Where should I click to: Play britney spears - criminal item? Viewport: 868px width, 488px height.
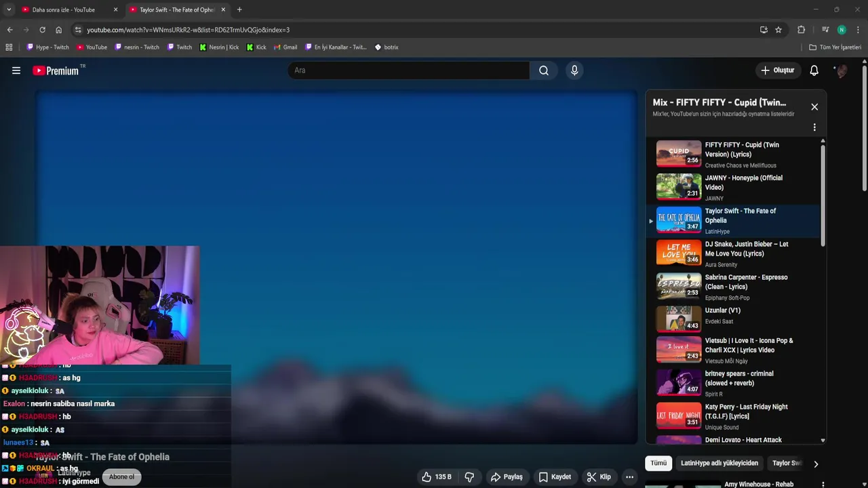[x=734, y=383]
